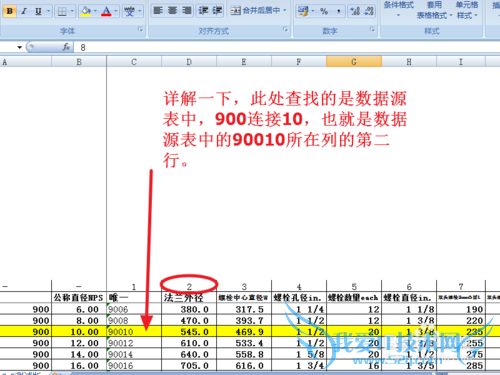The width and height of the screenshot is (500, 375).
Task: Decrease decimal places
Action: click(369, 11)
